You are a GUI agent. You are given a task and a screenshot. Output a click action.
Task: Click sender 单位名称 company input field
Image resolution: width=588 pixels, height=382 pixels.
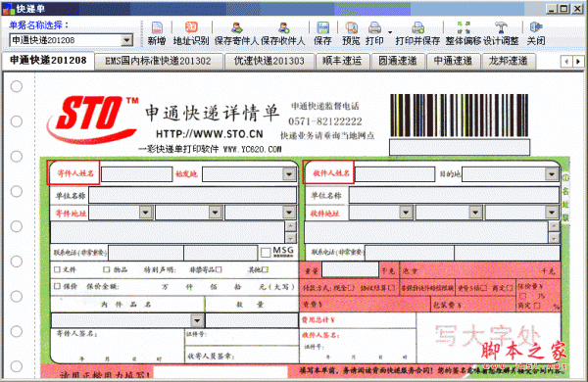pyautogui.click(x=192, y=195)
